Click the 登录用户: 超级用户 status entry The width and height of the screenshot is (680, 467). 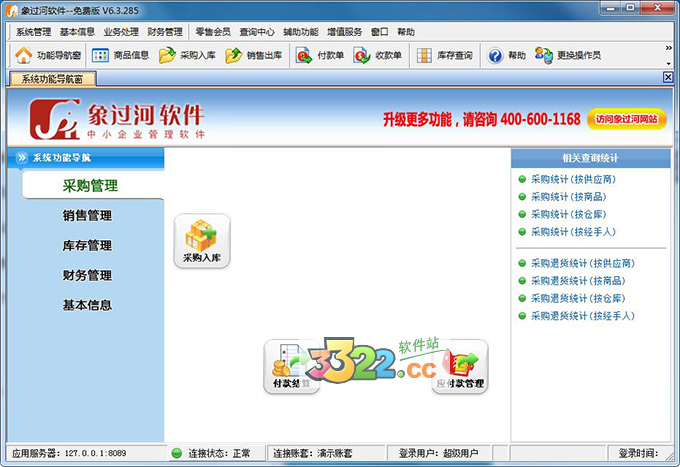point(438,454)
